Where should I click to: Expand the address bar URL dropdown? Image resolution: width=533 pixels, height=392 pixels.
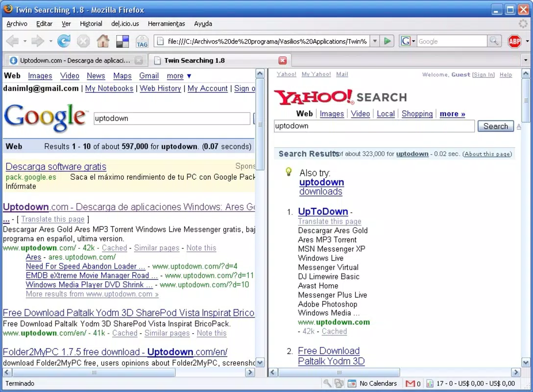pyautogui.click(x=375, y=41)
